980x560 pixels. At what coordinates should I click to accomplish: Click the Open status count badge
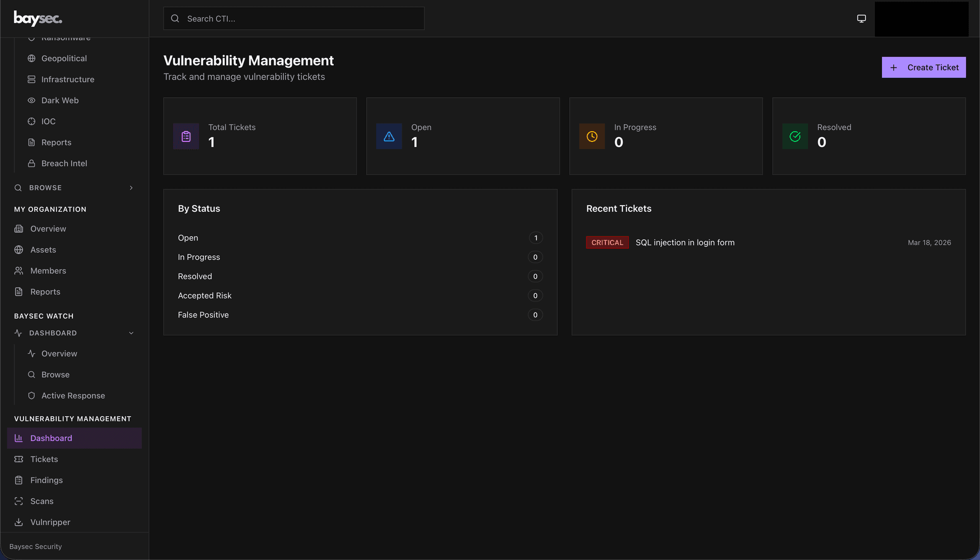click(x=535, y=237)
